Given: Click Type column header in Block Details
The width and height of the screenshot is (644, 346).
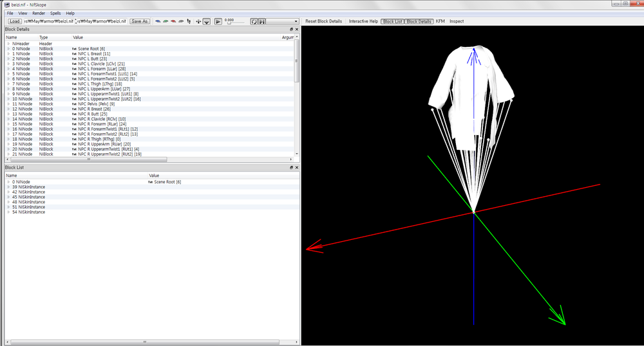Looking at the screenshot, I should [44, 37].
